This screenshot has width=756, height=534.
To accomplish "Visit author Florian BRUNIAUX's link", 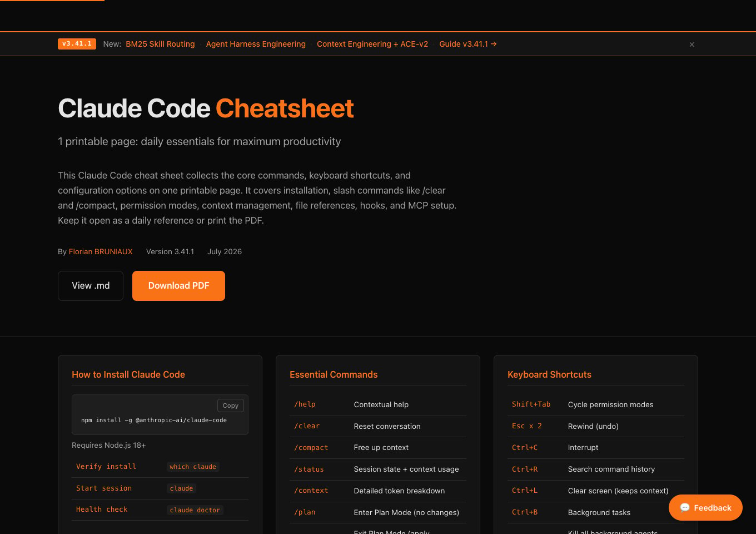I will (101, 251).
